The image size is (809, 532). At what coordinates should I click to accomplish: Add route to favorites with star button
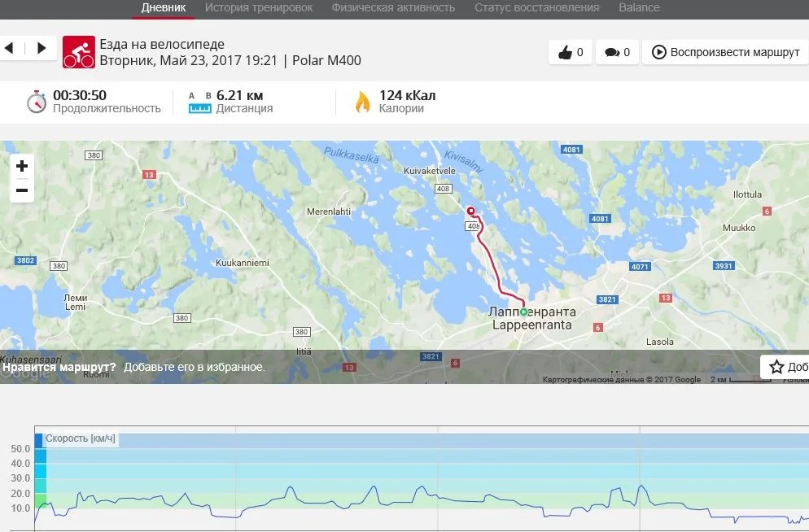click(x=785, y=367)
